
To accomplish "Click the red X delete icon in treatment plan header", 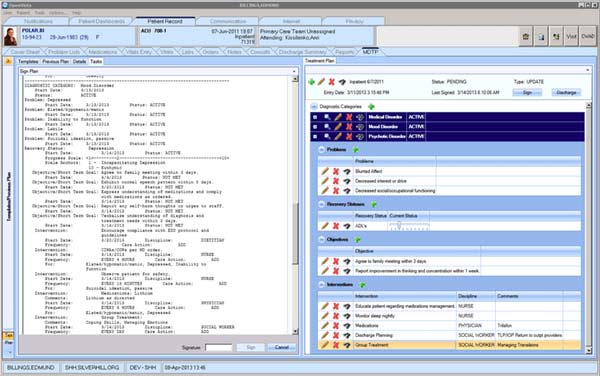I will (x=331, y=82).
